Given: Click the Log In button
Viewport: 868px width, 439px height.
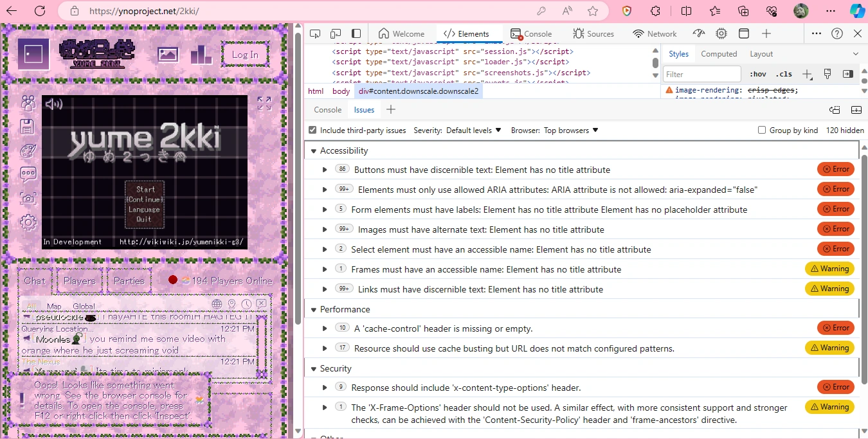Looking at the screenshot, I should pyautogui.click(x=244, y=55).
